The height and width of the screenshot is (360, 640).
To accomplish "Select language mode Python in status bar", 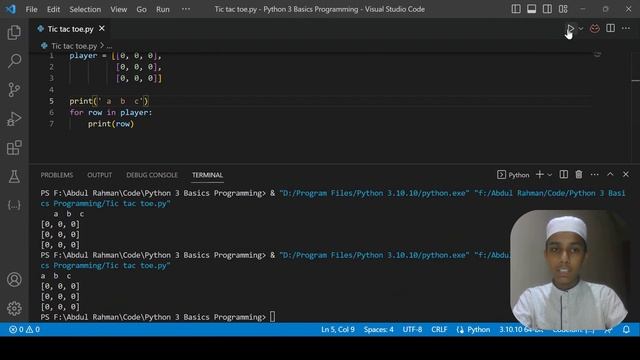I will (x=478, y=329).
